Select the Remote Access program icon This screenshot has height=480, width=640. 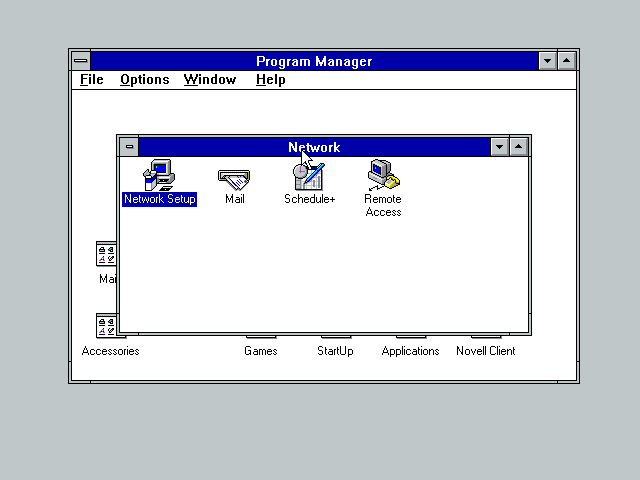click(x=384, y=175)
